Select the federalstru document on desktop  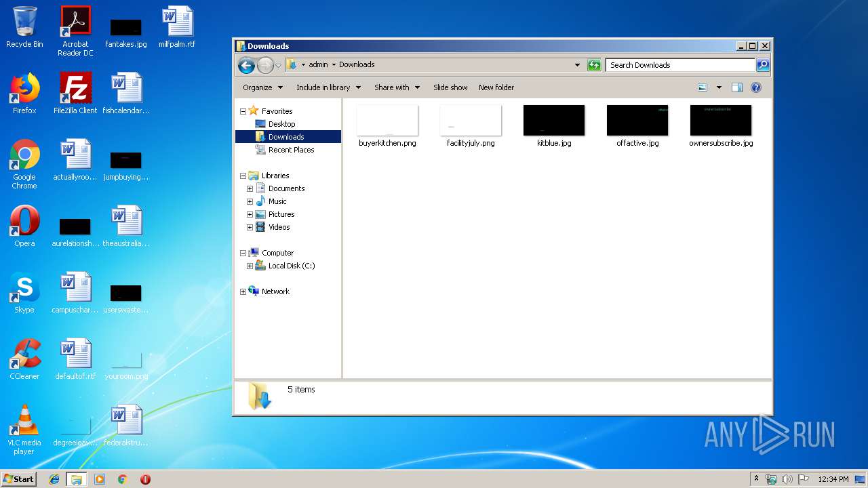(126, 426)
